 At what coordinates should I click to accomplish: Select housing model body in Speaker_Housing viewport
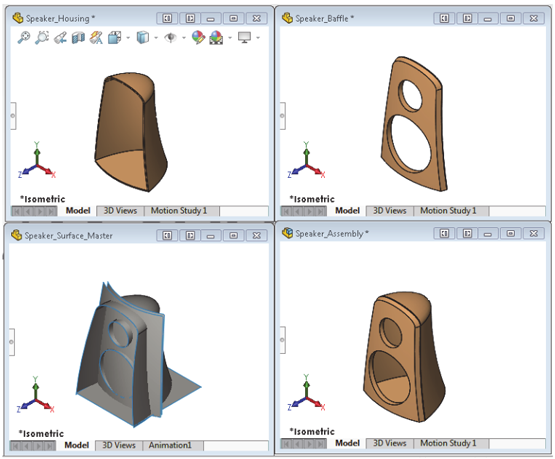coord(131,133)
